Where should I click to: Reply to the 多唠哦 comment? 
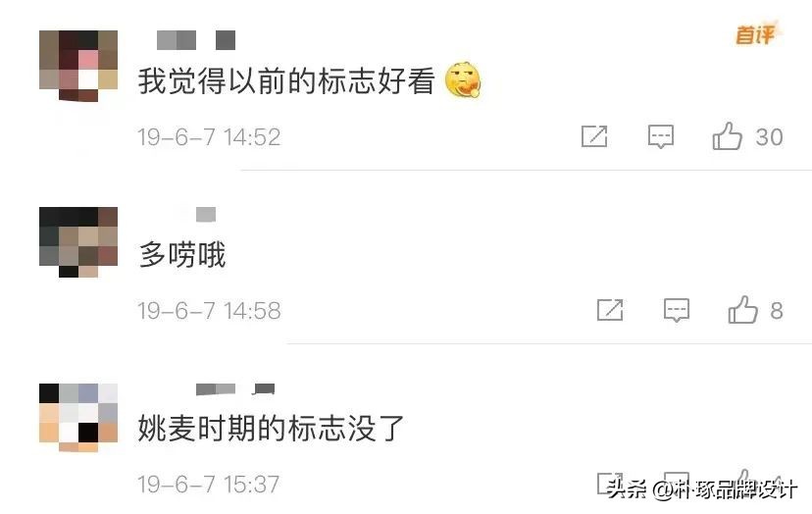click(677, 310)
